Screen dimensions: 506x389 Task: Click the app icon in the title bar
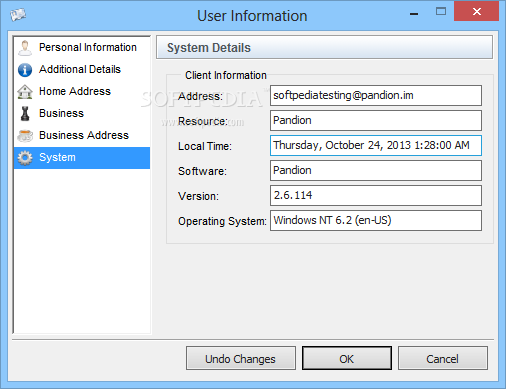point(18,15)
